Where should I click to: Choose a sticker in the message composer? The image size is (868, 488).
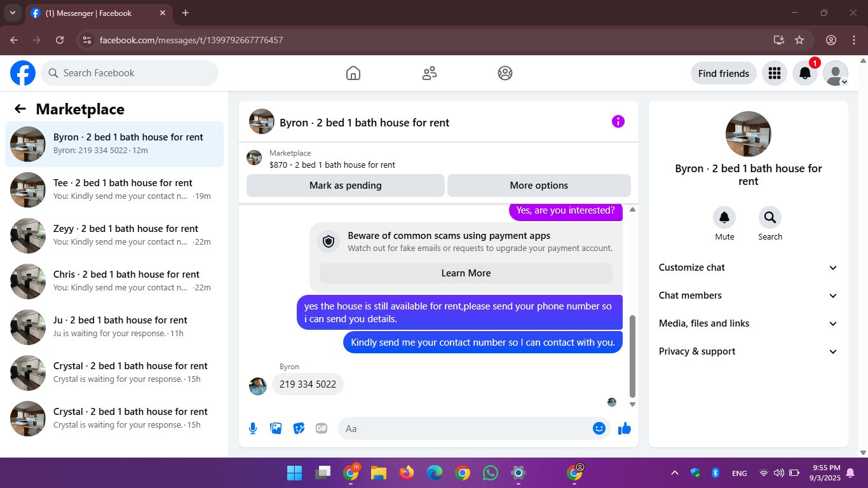click(299, 428)
